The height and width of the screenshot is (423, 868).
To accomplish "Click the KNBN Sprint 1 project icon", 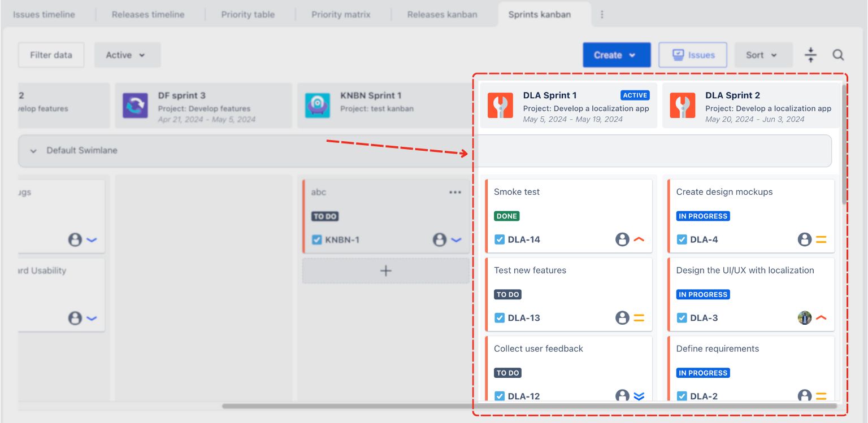I will tap(318, 106).
